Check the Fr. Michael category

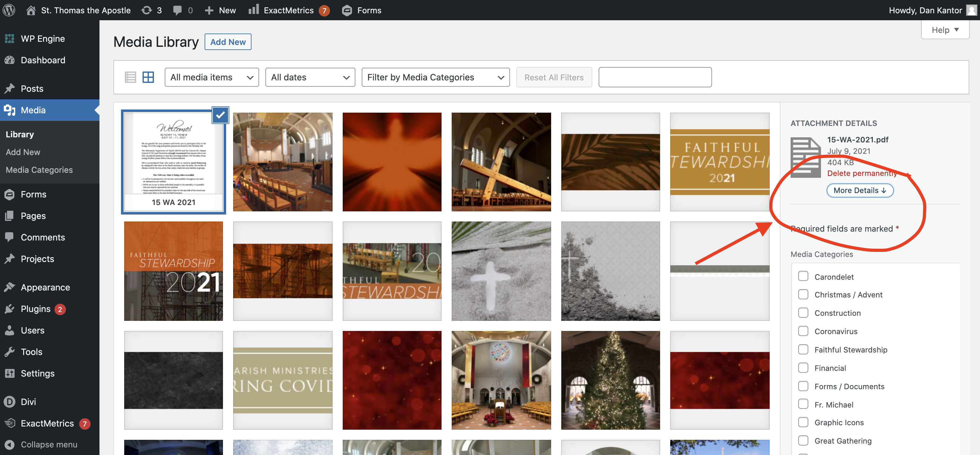point(803,404)
